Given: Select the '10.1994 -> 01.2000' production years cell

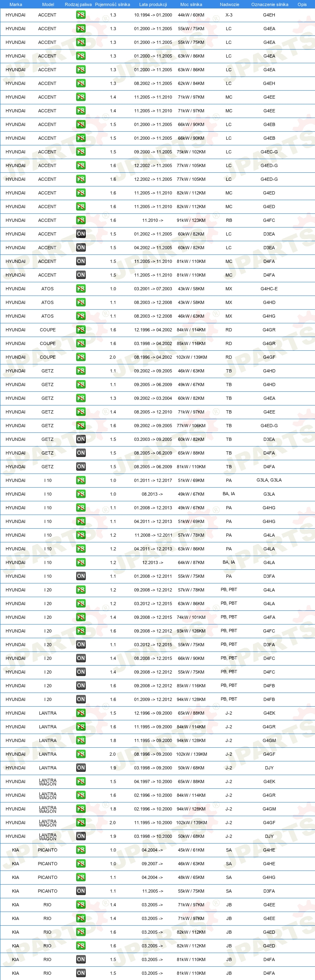Looking at the screenshot, I should 153,15.
